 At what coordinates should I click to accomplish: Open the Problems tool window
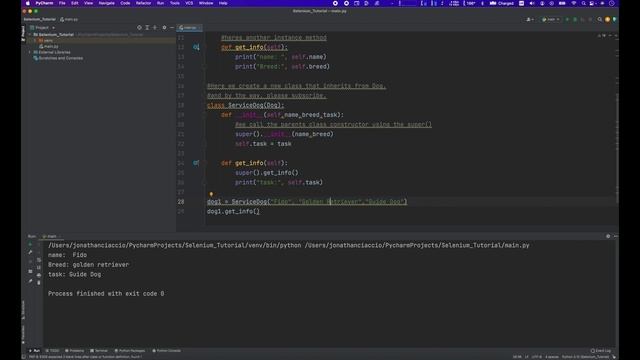point(74,351)
